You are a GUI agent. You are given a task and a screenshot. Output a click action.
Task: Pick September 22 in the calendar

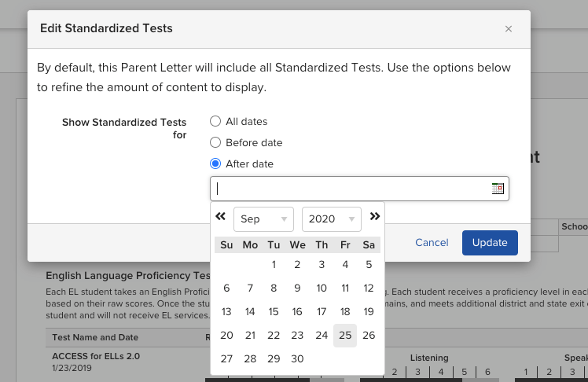point(274,336)
